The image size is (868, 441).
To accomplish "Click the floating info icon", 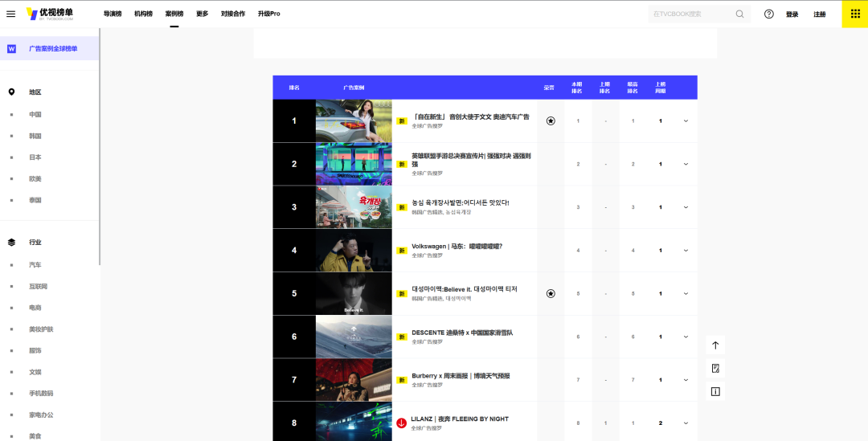I will (x=715, y=391).
